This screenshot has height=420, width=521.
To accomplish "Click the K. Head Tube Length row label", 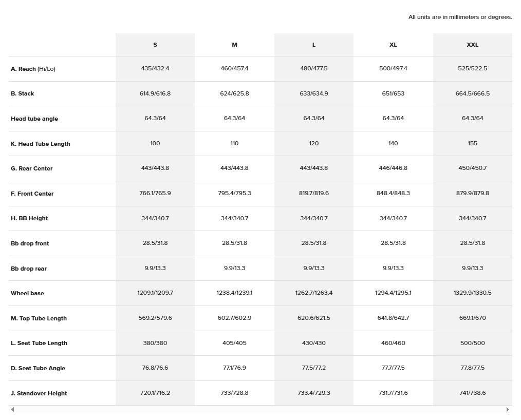I will tap(41, 144).
